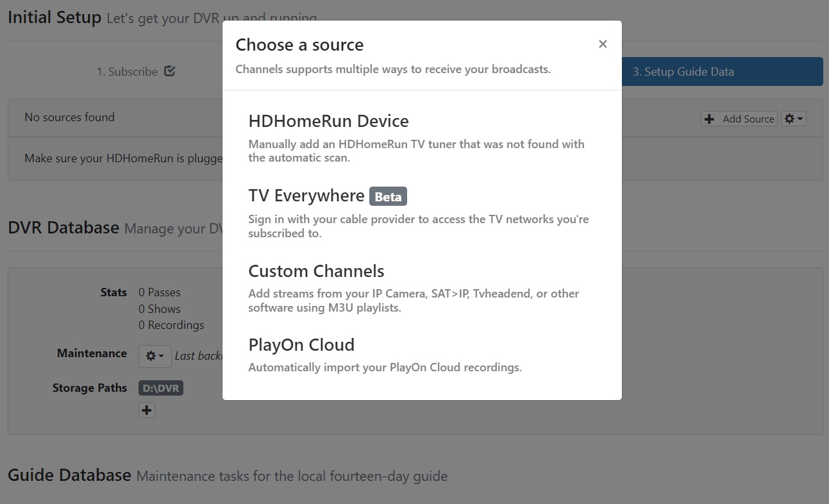The image size is (829, 504).
Task: Open the Setup Guide Data tab
Action: tap(682, 71)
